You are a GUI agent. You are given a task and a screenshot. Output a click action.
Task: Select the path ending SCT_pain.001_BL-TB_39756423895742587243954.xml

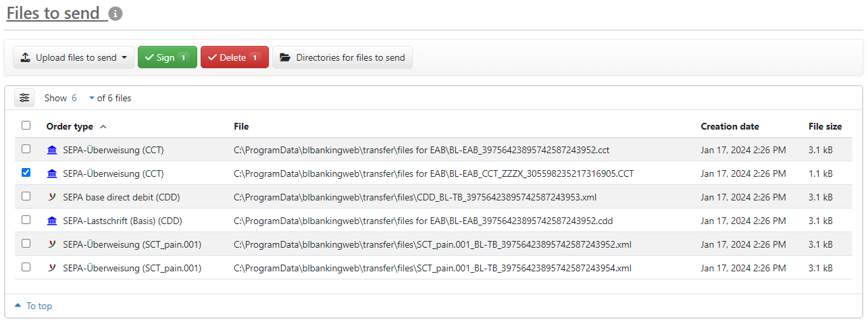click(x=432, y=268)
